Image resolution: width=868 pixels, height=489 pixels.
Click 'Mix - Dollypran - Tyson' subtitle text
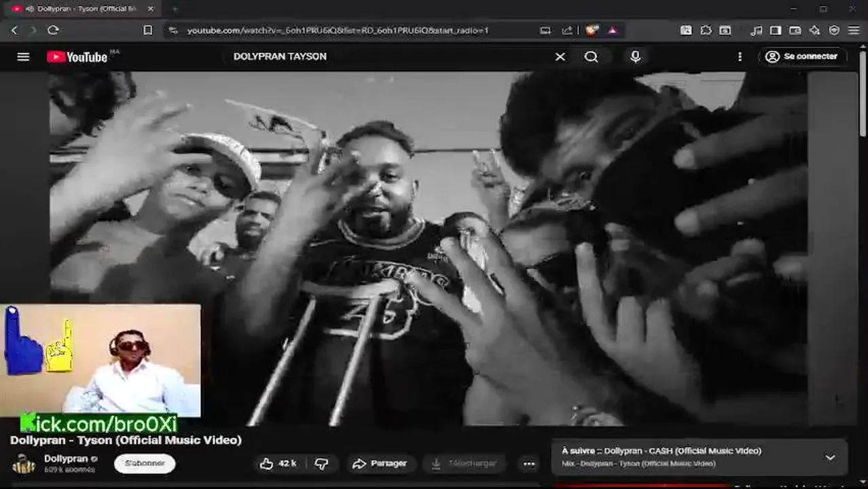tap(638, 464)
